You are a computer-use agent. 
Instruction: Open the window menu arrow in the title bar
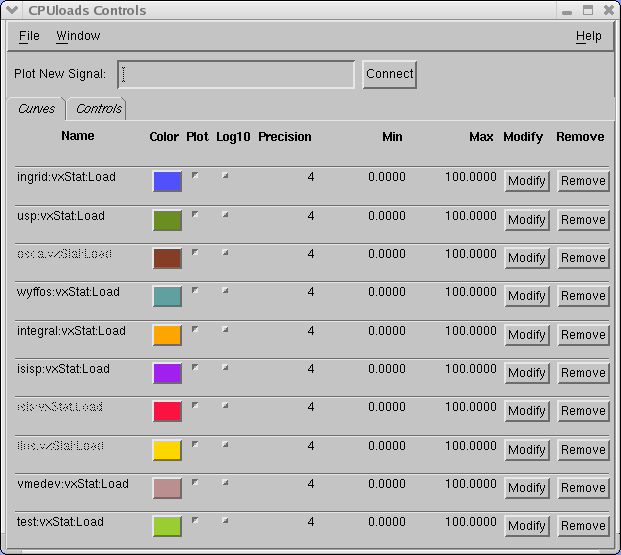coord(12,10)
